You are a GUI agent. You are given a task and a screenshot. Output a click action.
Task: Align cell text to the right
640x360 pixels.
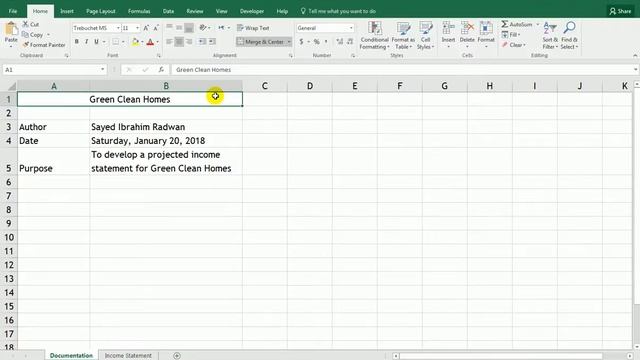[189, 42]
